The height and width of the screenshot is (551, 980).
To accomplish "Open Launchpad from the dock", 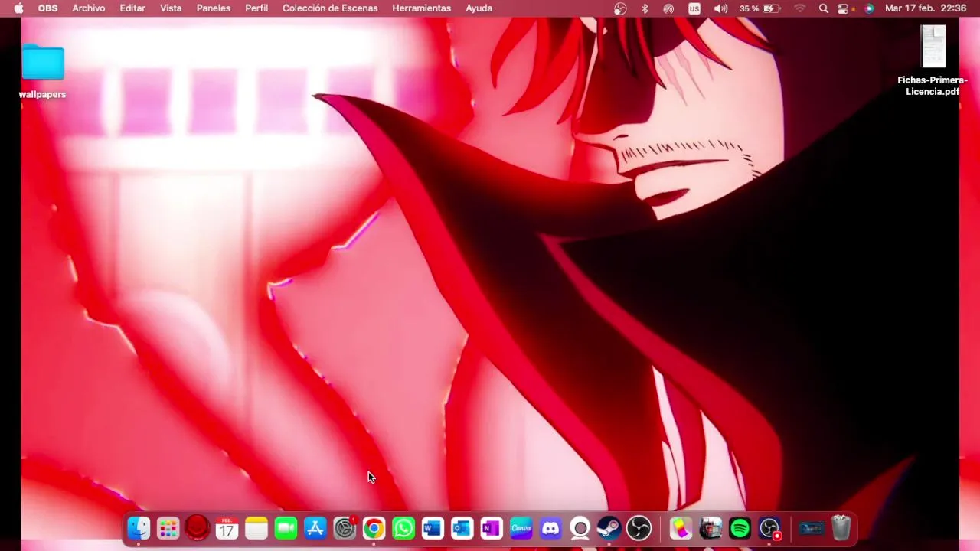I will click(168, 528).
